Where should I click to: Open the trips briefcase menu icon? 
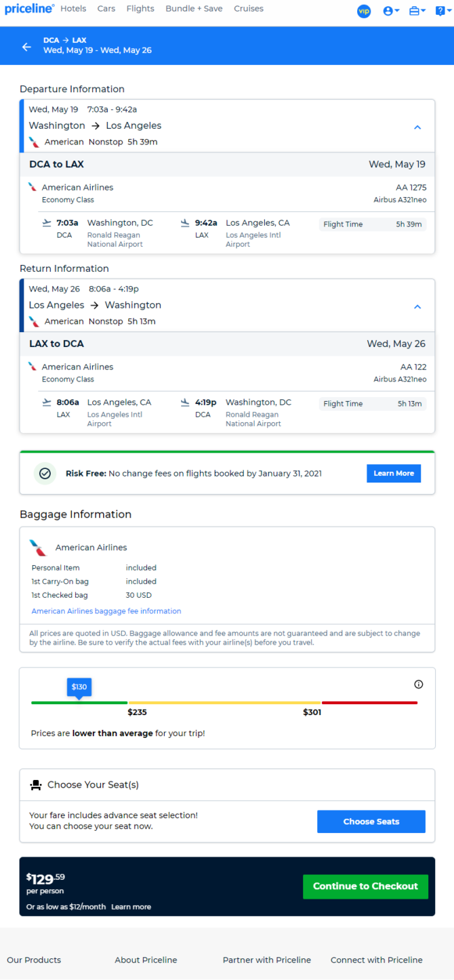(x=417, y=11)
